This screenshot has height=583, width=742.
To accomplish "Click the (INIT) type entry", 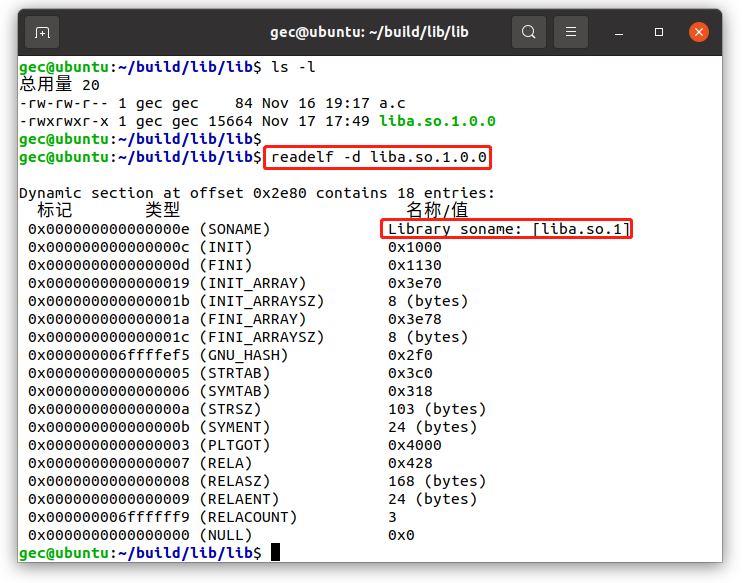I will point(226,247).
